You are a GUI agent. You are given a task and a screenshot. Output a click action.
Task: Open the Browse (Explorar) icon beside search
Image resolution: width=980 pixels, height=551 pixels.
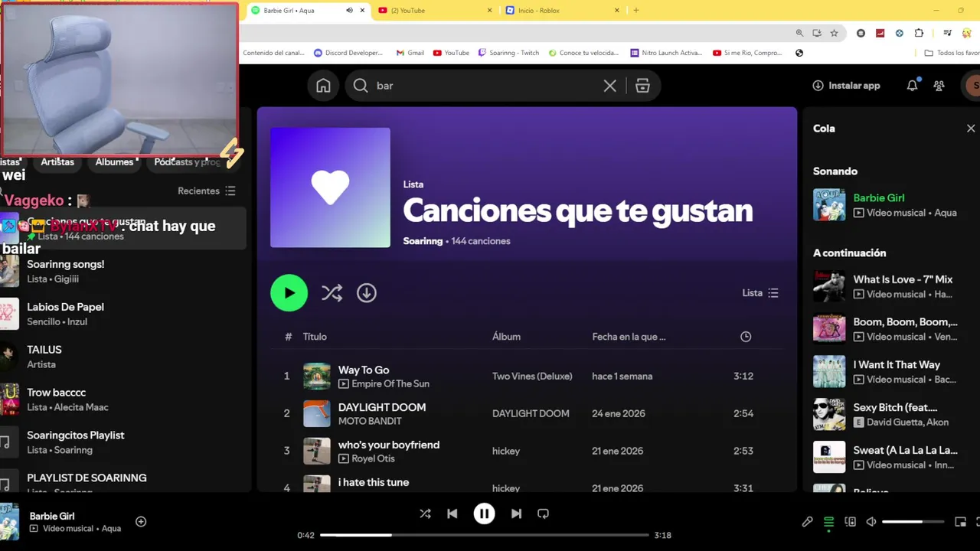pos(642,86)
